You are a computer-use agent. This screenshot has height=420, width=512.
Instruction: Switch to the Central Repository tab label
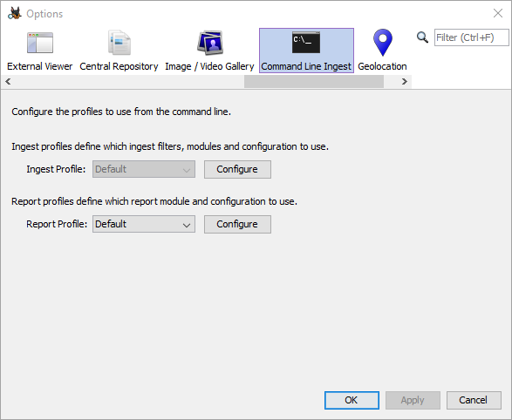pos(119,66)
